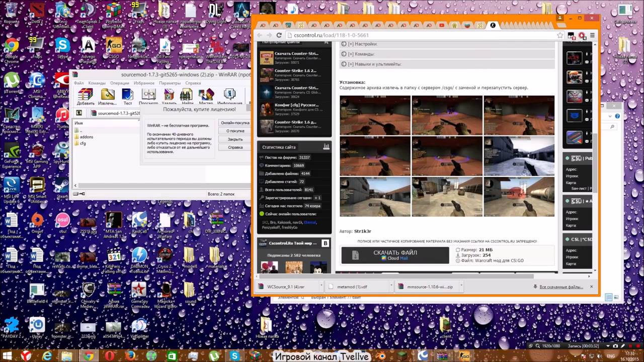Open the Избранное menu in WinRAR

[x=144, y=83]
